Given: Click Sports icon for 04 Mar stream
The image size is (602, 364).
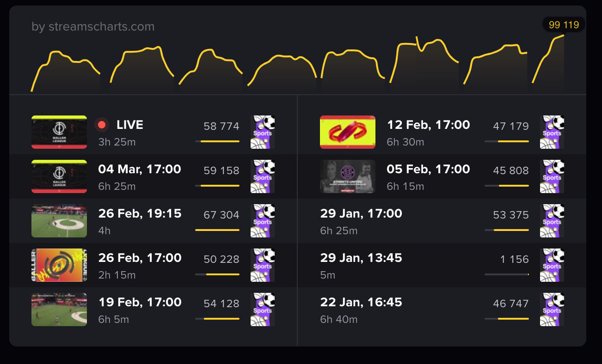Looking at the screenshot, I should (x=263, y=176).
